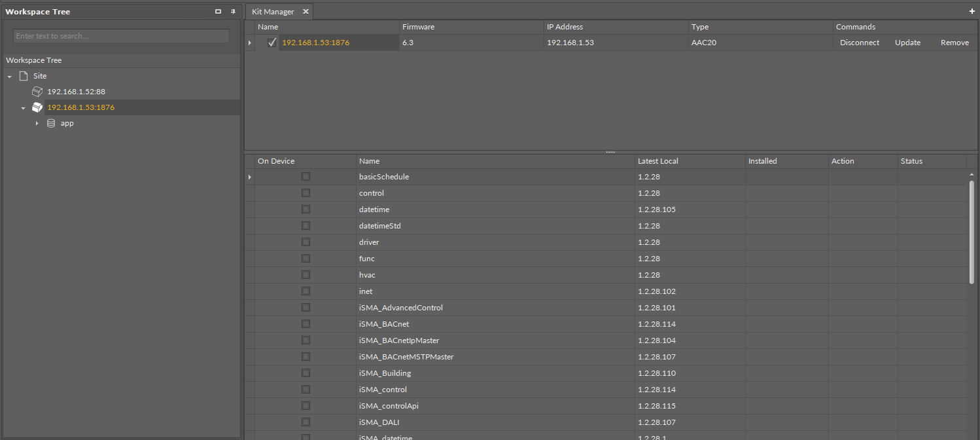The width and height of the screenshot is (980, 440).
Task: Tick the hvac kit checkbox
Action: [306, 275]
